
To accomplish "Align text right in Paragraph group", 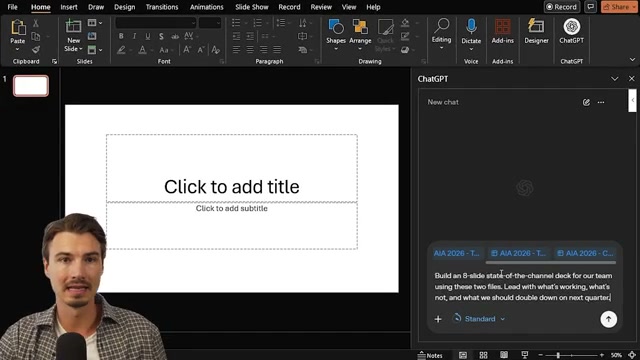I will [264, 50].
